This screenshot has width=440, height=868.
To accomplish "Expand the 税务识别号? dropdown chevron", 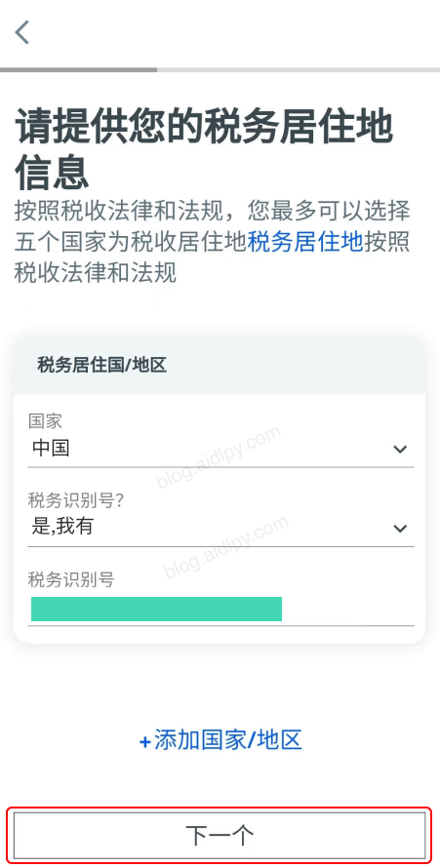I will [x=400, y=528].
